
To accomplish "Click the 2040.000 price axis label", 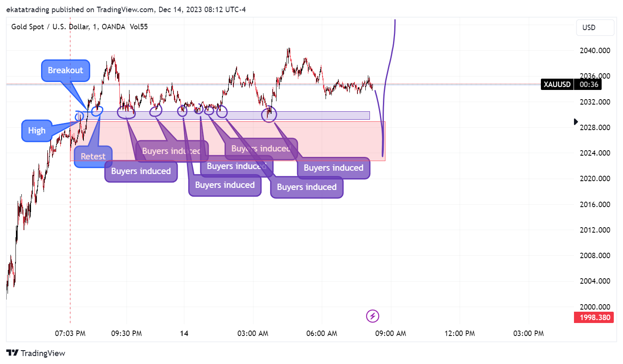I will click(x=595, y=51).
